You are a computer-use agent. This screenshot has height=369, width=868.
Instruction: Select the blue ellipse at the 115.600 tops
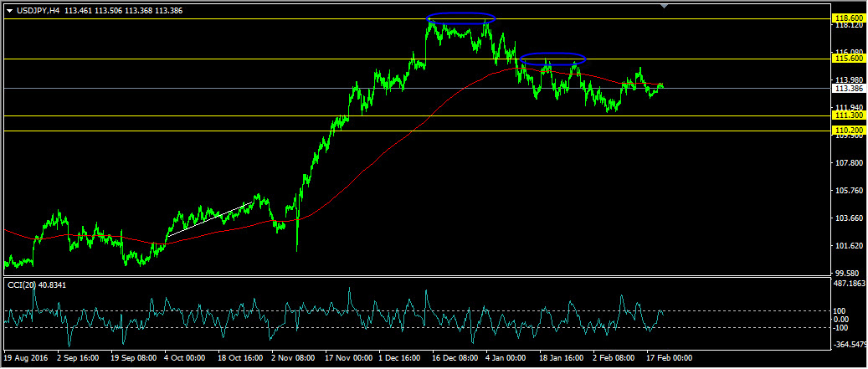(x=552, y=58)
